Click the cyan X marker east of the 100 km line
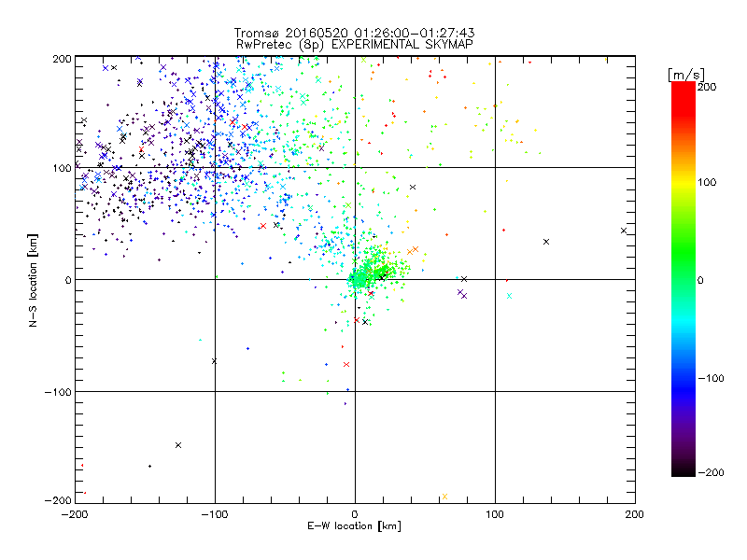747x560 pixels. [x=509, y=296]
